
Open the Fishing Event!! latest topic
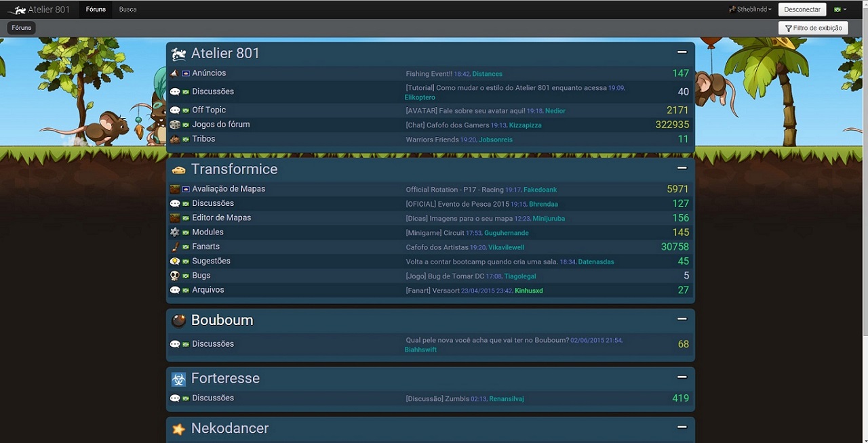click(x=429, y=74)
